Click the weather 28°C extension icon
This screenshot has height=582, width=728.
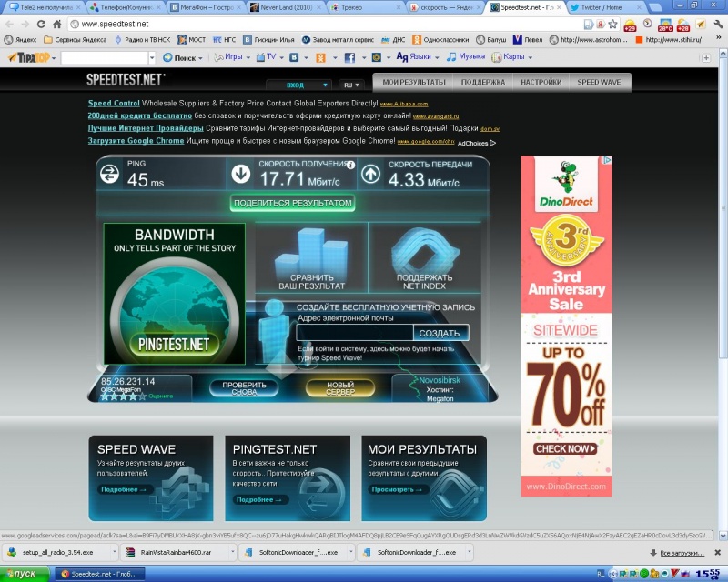pos(665,25)
